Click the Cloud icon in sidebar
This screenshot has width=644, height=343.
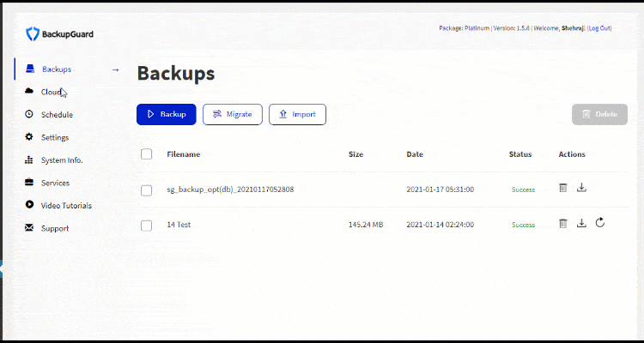coord(28,91)
